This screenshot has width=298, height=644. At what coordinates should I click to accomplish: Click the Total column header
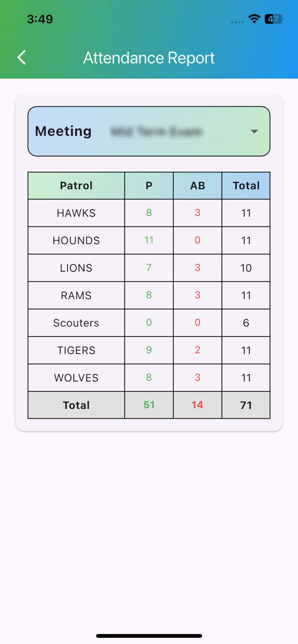pos(246,186)
